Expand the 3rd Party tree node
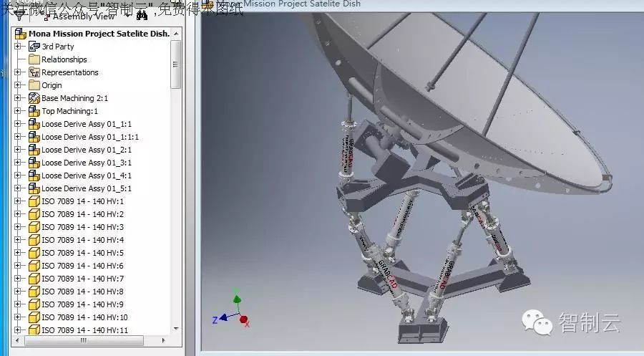 (18, 47)
